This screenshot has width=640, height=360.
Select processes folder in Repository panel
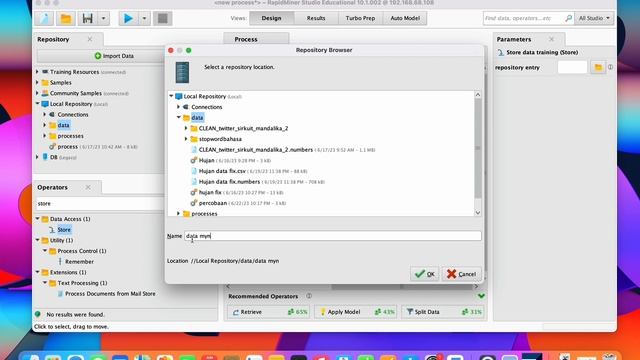(70, 136)
